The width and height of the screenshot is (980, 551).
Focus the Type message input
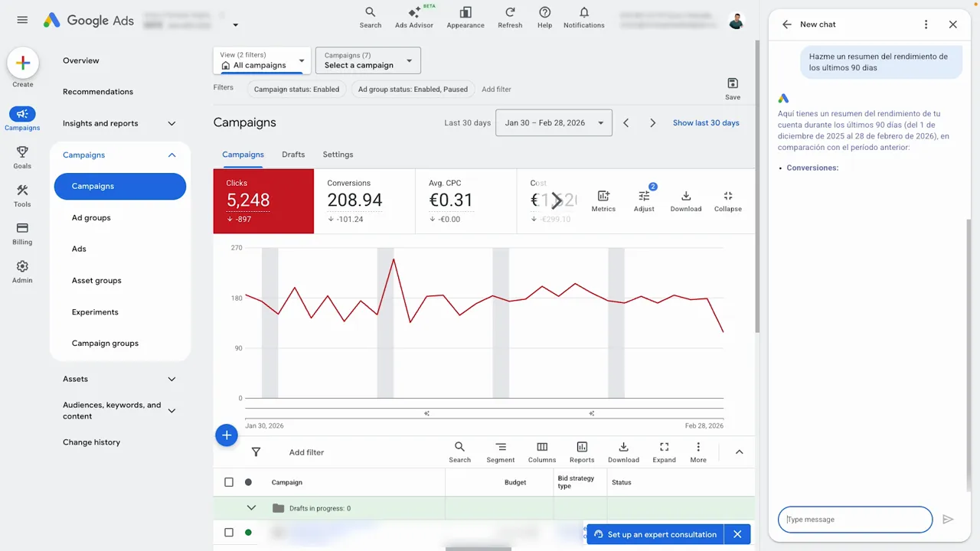click(855, 520)
